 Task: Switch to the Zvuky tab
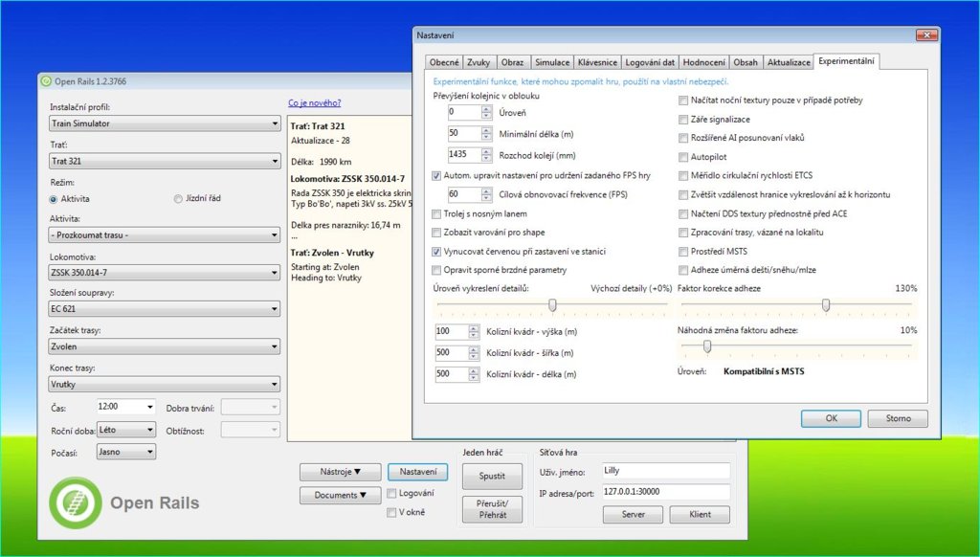pyautogui.click(x=479, y=62)
